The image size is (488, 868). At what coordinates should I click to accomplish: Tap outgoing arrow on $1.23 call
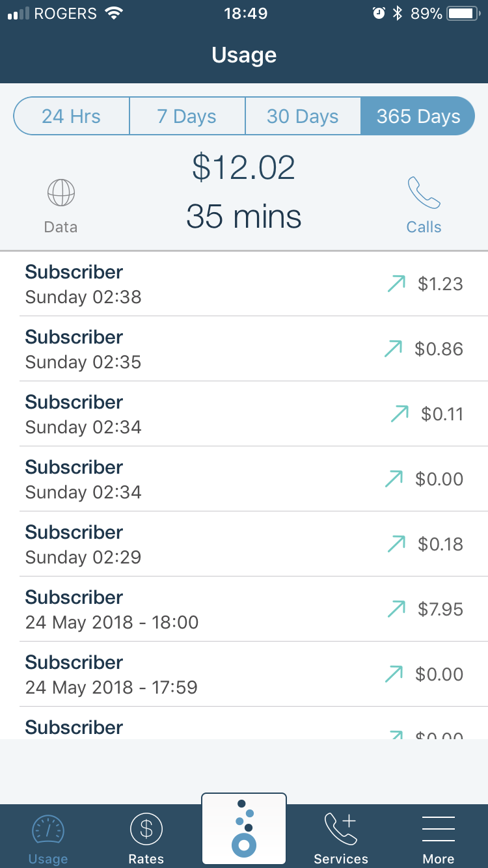click(396, 284)
